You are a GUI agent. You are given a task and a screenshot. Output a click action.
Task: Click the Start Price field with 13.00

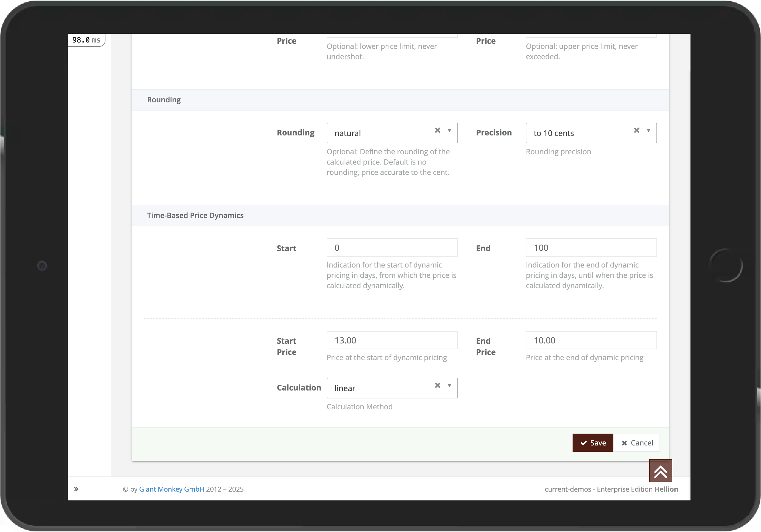(392, 340)
